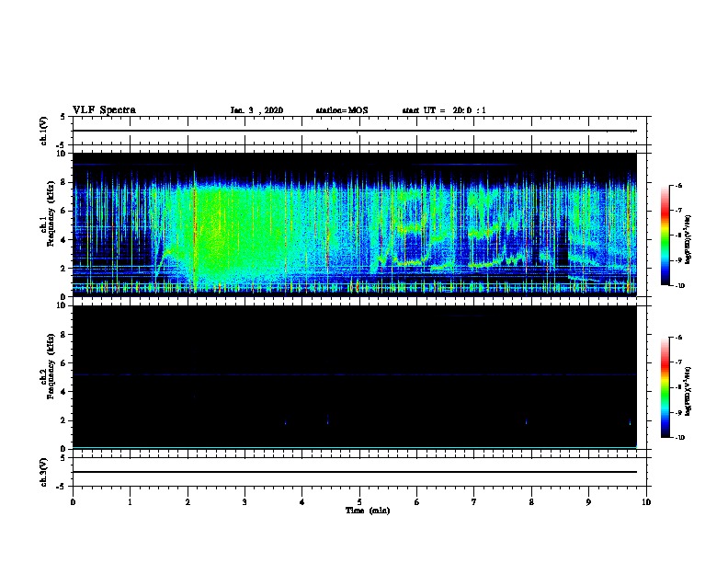Click the ch.3 voltage waveform trace
Image resolution: width=728 pixels, height=563 pixels.
[355, 472]
